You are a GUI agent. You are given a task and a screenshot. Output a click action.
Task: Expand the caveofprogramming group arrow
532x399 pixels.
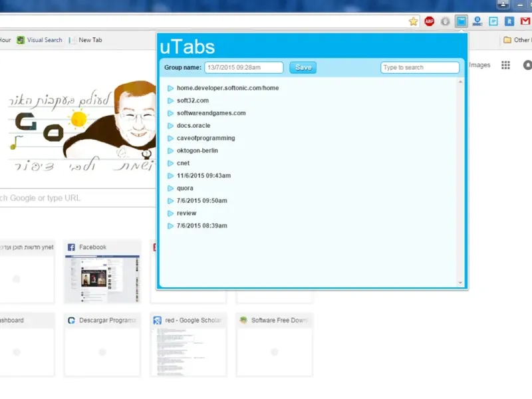(170, 138)
